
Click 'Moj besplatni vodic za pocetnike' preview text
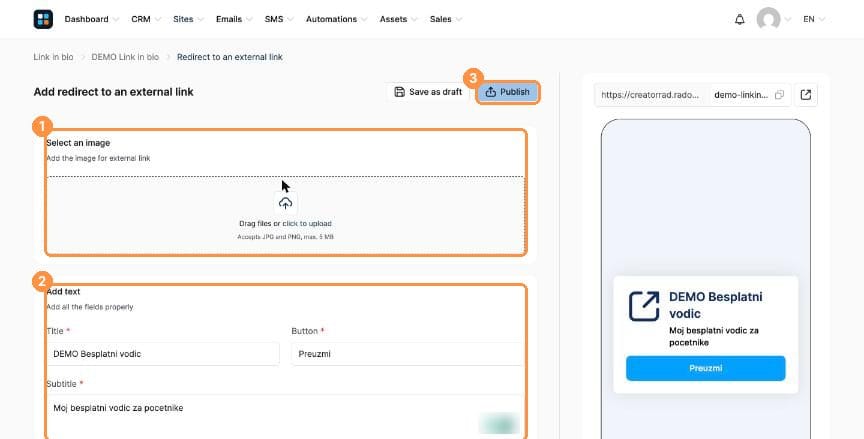click(714, 337)
